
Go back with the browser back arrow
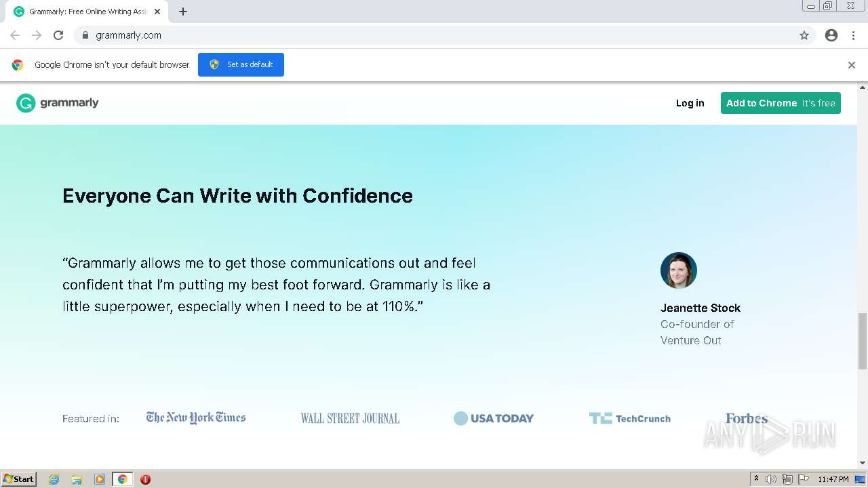[15, 35]
